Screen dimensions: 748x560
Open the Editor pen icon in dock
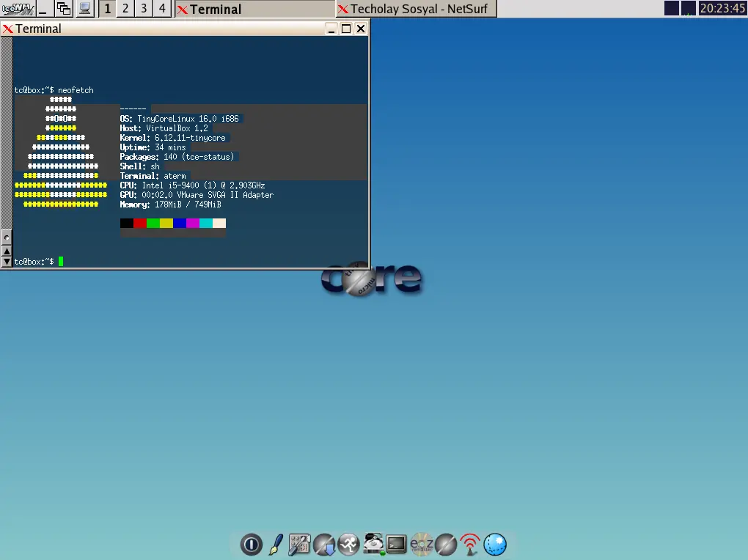coord(276,545)
